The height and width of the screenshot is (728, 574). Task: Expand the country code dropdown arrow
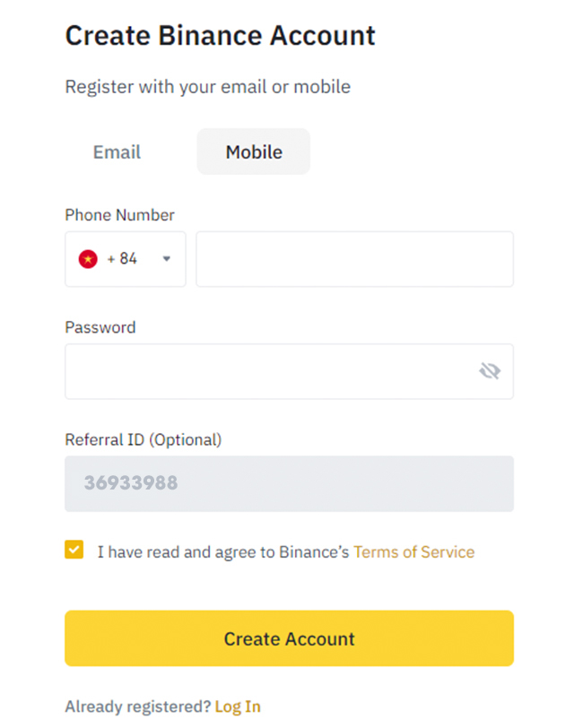(x=167, y=259)
